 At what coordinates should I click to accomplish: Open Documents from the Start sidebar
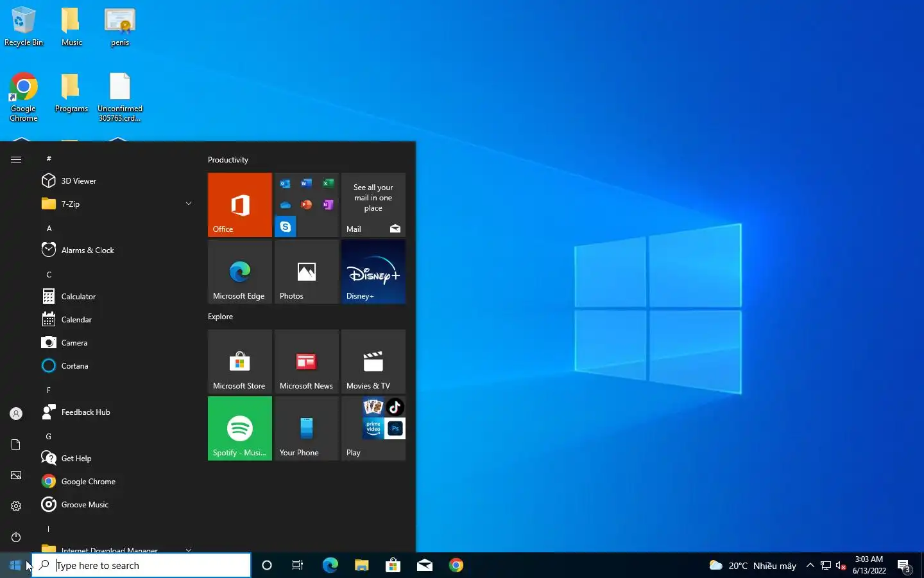tap(16, 444)
